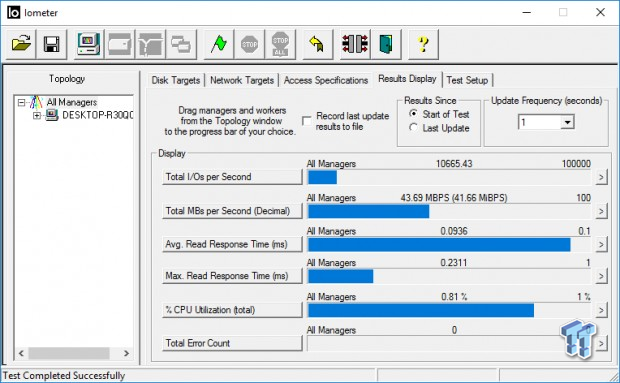Click the Total Error Count button
This screenshot has width=620, height=383.
point(232,343)
